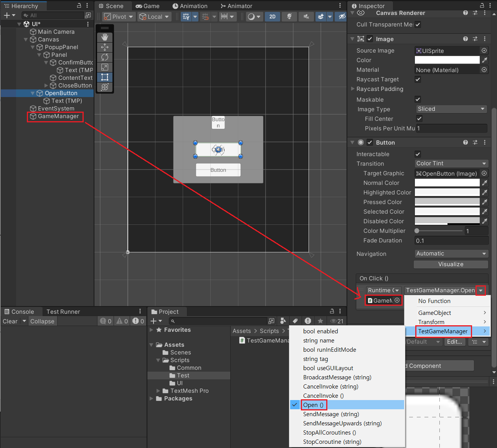The height and width of the screenshot is (448, 497).
Task: Open the Runtime Only dropdown
Action: point(384,290)
